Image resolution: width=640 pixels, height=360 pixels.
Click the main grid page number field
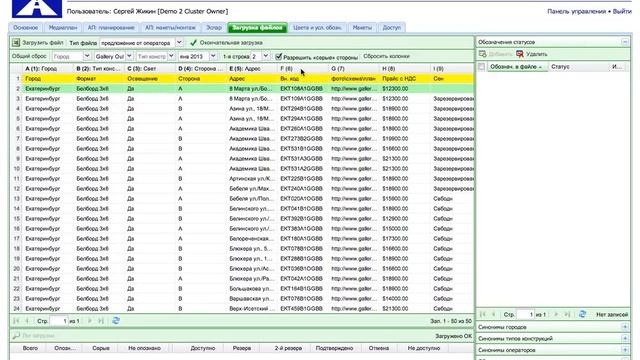tap(59, 321)
